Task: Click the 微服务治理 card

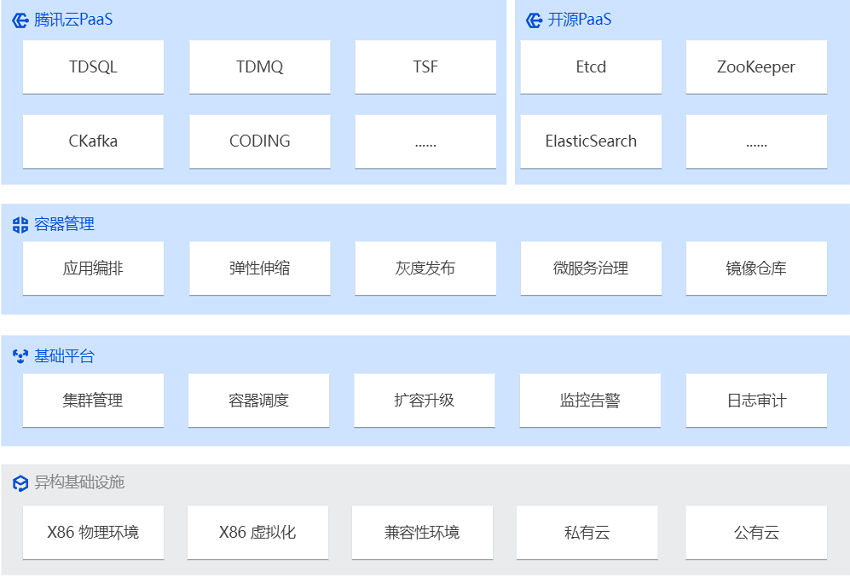Action: click(591, 268)
